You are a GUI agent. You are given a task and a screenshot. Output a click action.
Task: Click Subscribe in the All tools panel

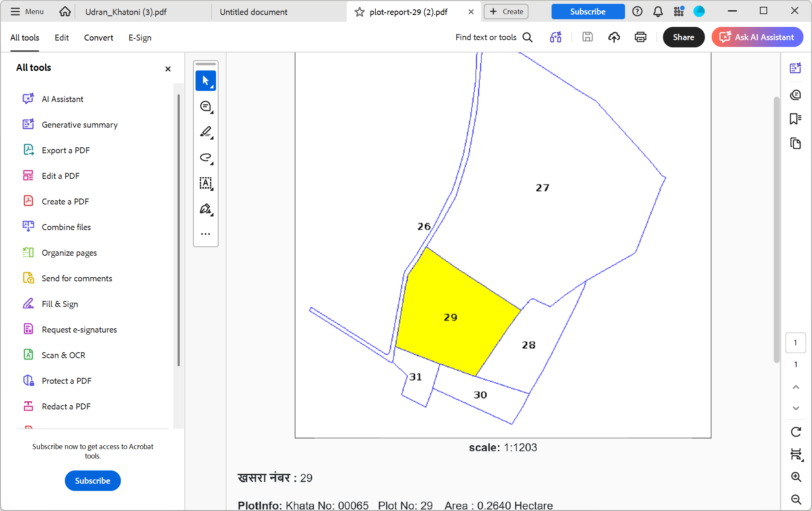(x=93, y=481)
